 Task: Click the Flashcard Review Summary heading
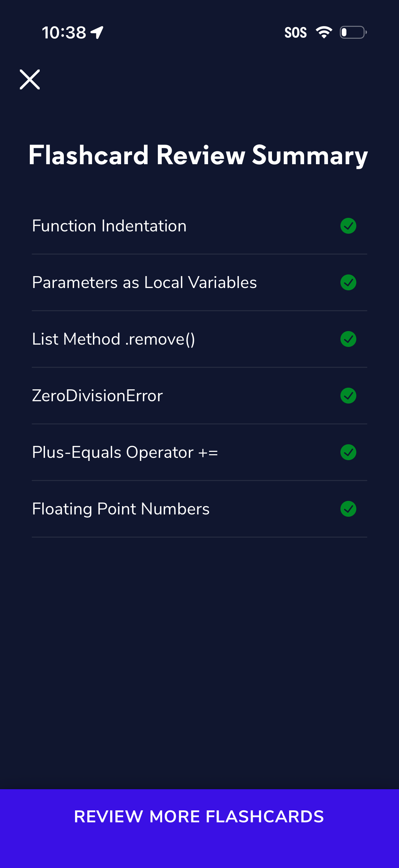pos(198,156)
